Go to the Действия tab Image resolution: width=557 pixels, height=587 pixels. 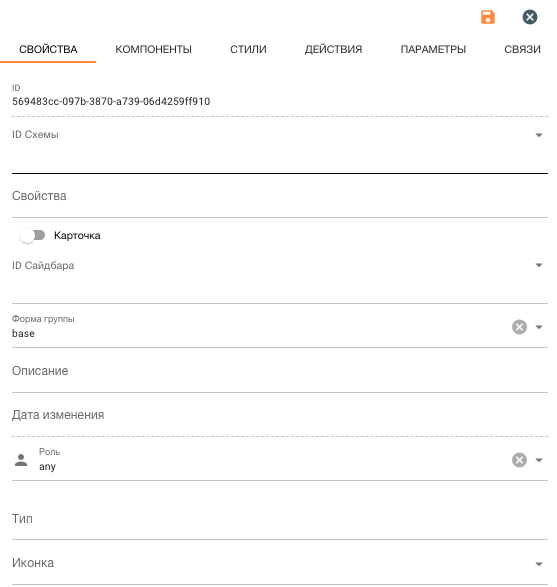pos(334,49)
